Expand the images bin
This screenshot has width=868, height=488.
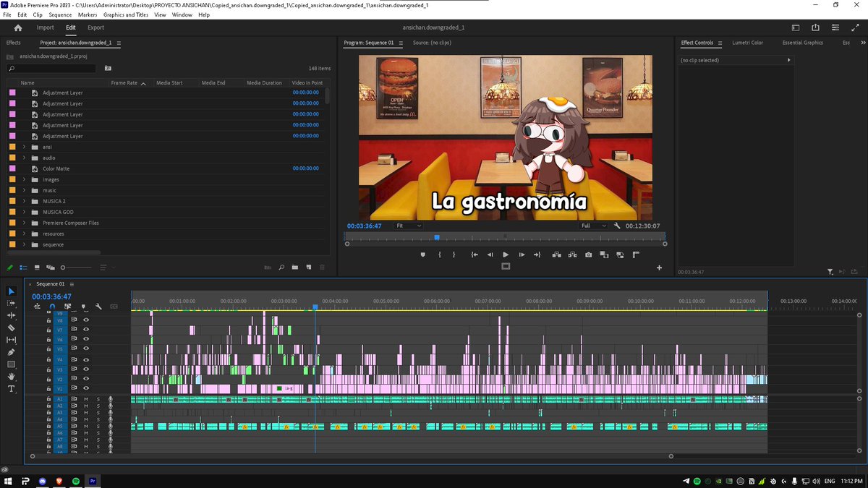tap(24, 179)
